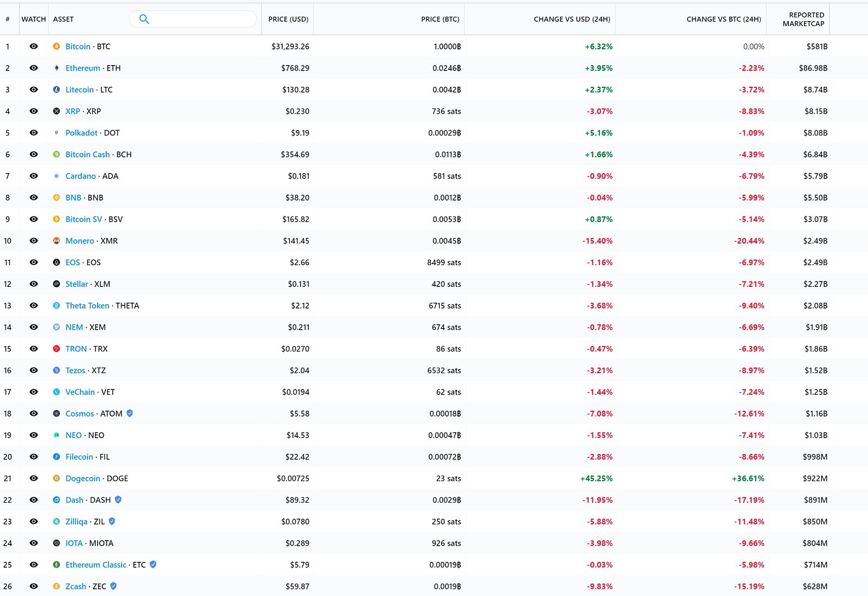868x596 pixels.
Task: Click the Dash verified badge icon
Action: [118, 500]
